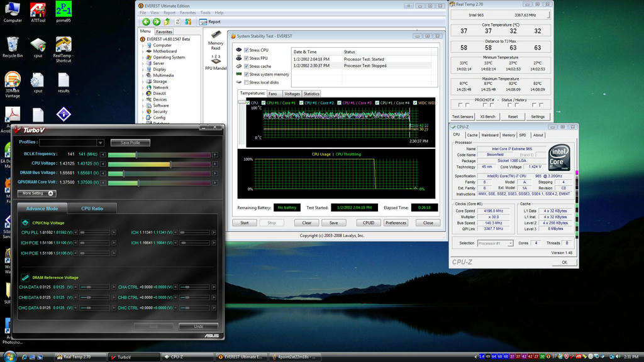644x362 pixels.
Task: Toggle the CPU #1 / Core #1 graph checkbox
Action: coord(264,103)
